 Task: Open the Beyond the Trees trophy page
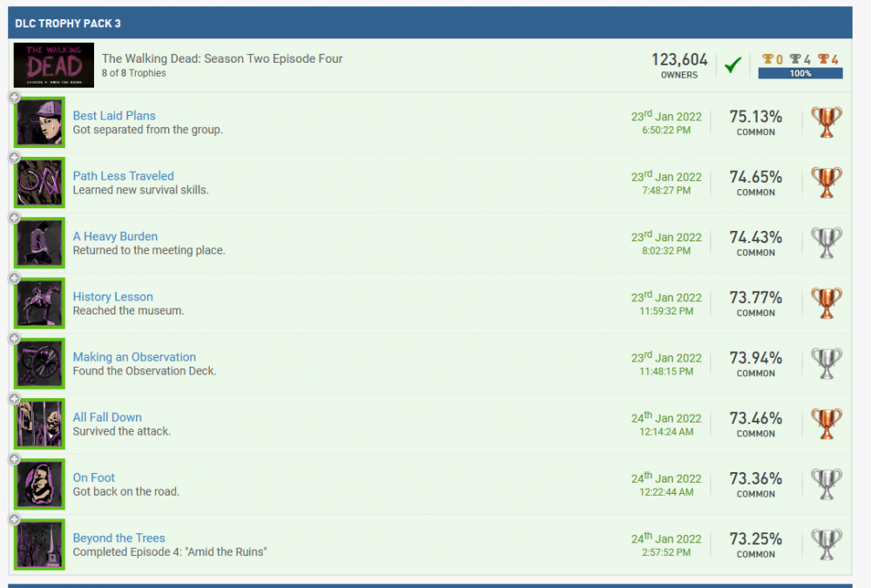[118, 537]
